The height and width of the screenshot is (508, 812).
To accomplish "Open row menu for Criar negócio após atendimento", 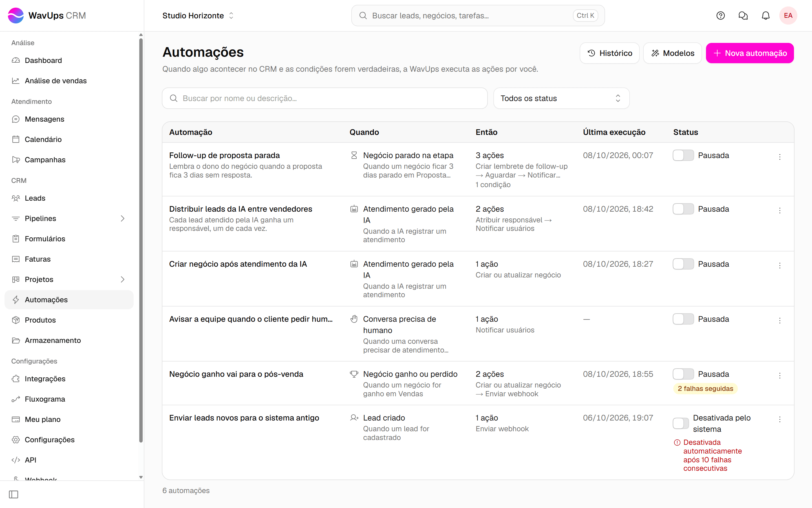I will tap(780, 265).
